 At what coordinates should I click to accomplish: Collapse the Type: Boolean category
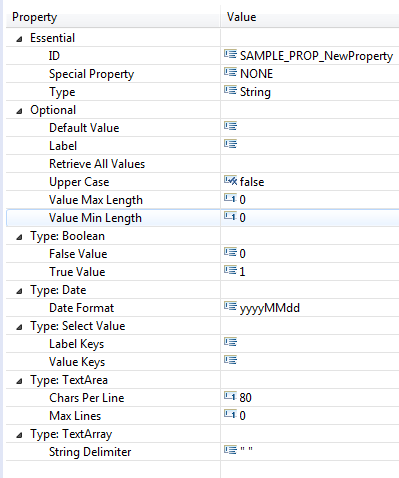(19, 237)
